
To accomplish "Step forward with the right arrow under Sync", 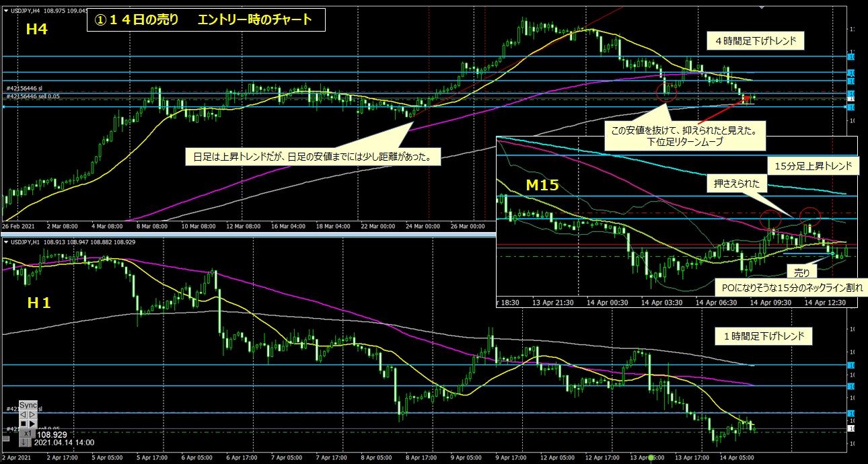I will [x=33, y=414].
